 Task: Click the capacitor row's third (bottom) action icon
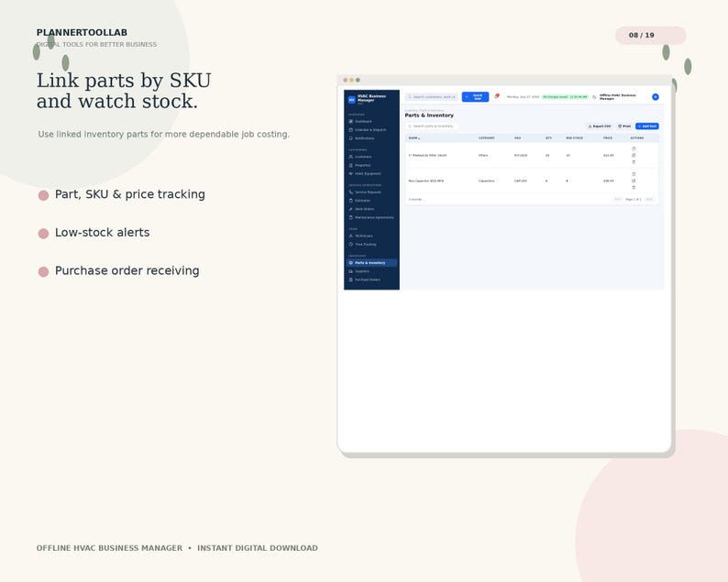pos(634,188)
